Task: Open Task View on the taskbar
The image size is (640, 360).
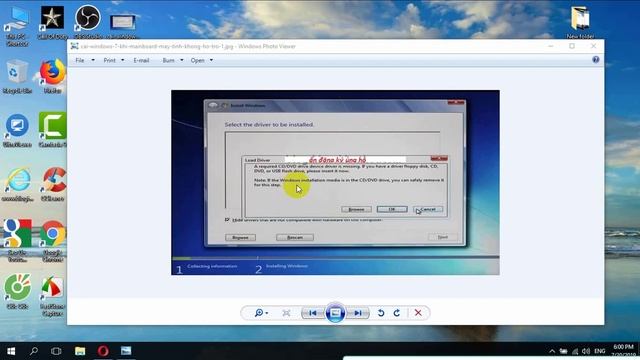Action: pyautogui.click(x=56, y=351)
